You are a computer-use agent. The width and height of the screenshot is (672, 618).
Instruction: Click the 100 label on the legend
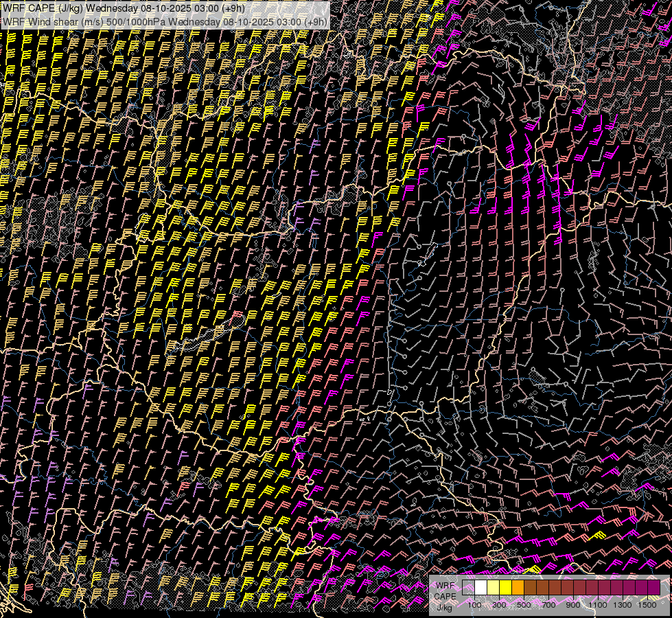point(474,605)
